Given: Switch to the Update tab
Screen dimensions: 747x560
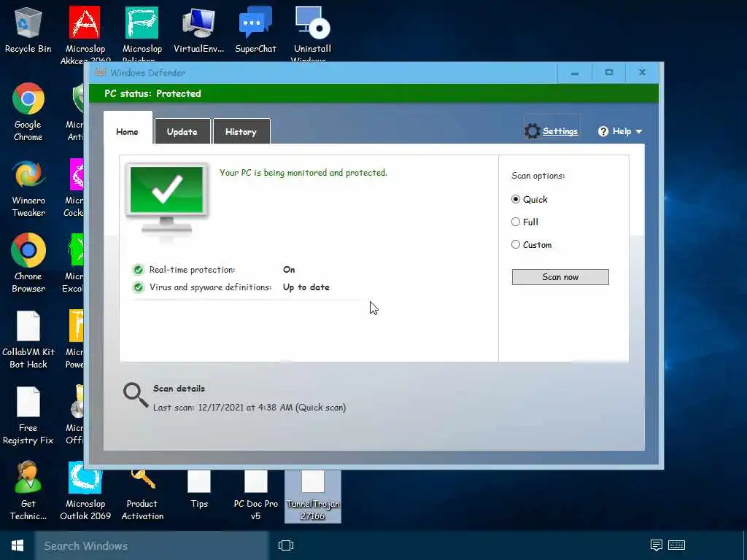Looking at the screenshot, I should pyautogui.click(x=182, y=131).
